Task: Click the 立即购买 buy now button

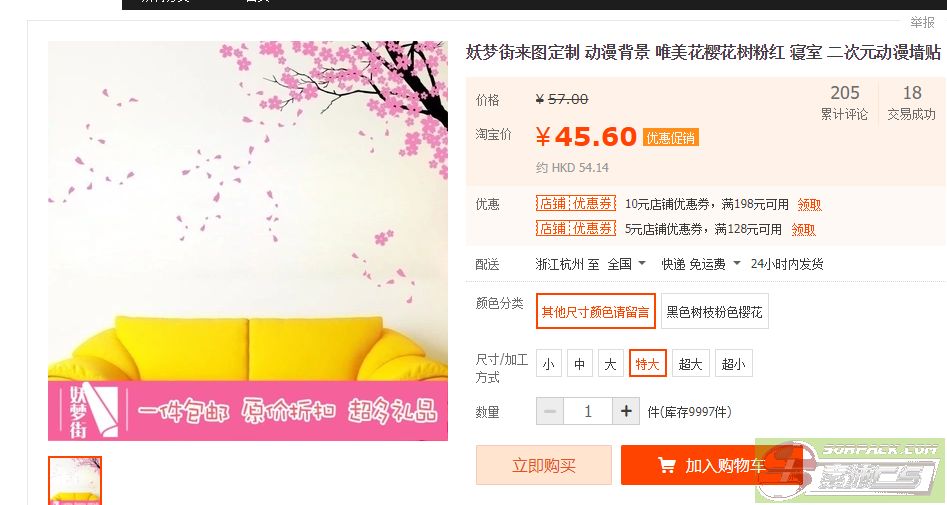Action: coord(544,465)
